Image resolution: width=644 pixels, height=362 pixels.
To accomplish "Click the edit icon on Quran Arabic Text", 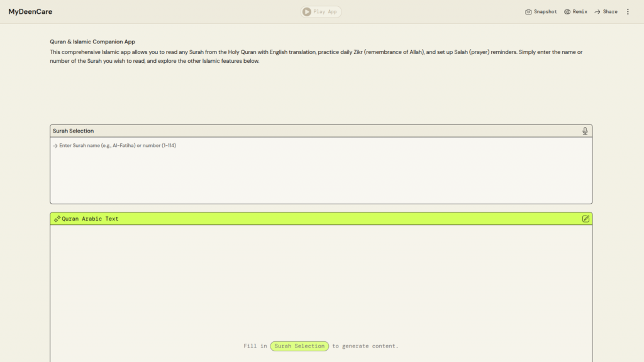I will pyautogui.click(x=586, y=219).
